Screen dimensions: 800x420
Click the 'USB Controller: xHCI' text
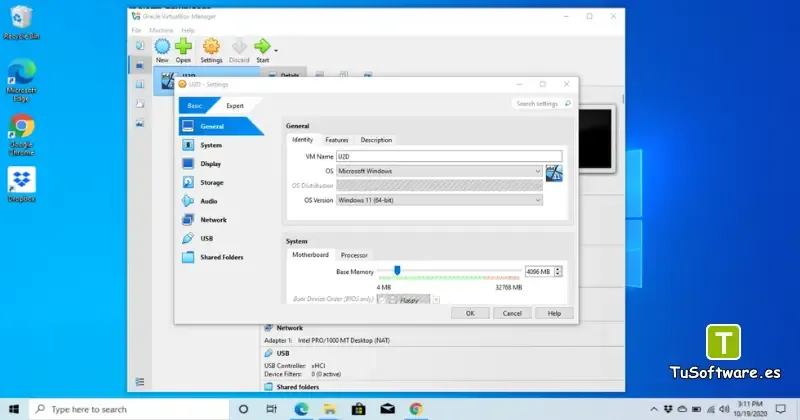coord(294,365)
